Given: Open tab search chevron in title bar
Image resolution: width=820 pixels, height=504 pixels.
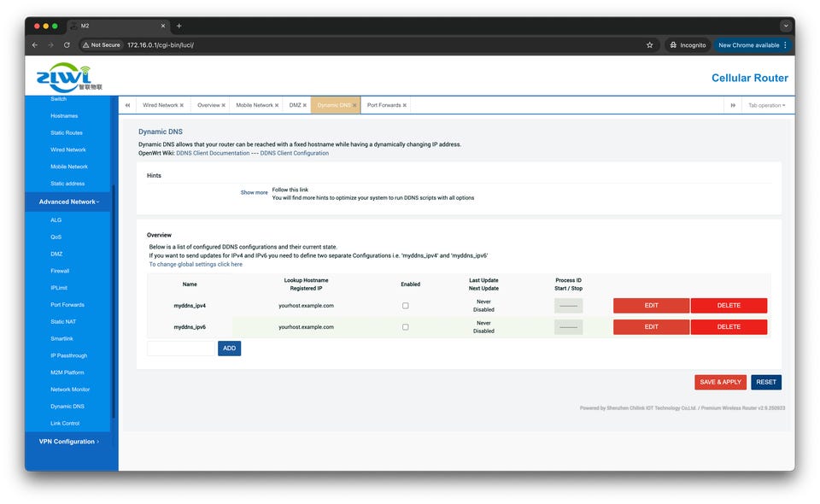Looking at the screenshot, I should tap(786, 26).
